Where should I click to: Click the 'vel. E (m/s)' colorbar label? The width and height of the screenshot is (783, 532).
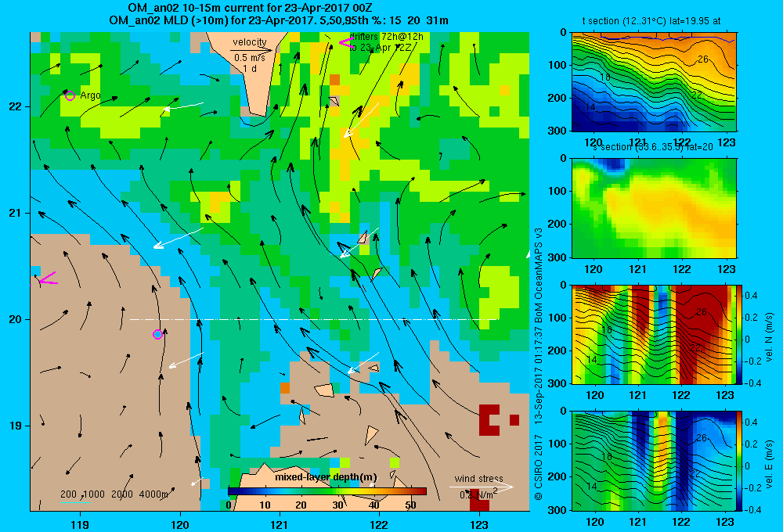(769, 464)
